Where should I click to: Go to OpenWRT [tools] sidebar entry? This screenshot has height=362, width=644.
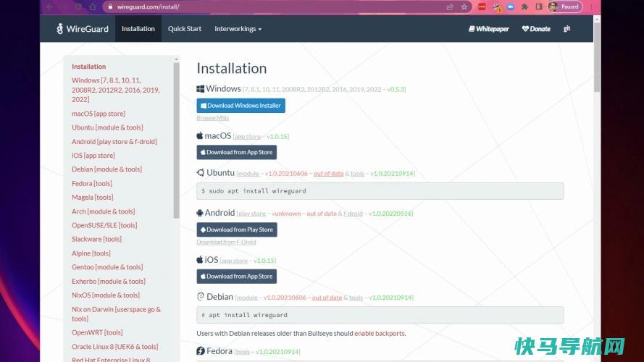(x=97, y=332)
